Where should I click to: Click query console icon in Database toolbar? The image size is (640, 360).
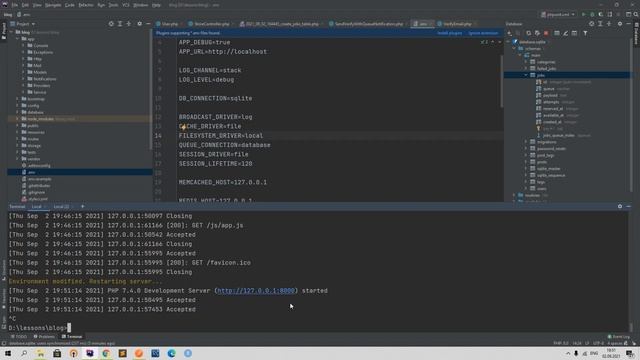574,33
